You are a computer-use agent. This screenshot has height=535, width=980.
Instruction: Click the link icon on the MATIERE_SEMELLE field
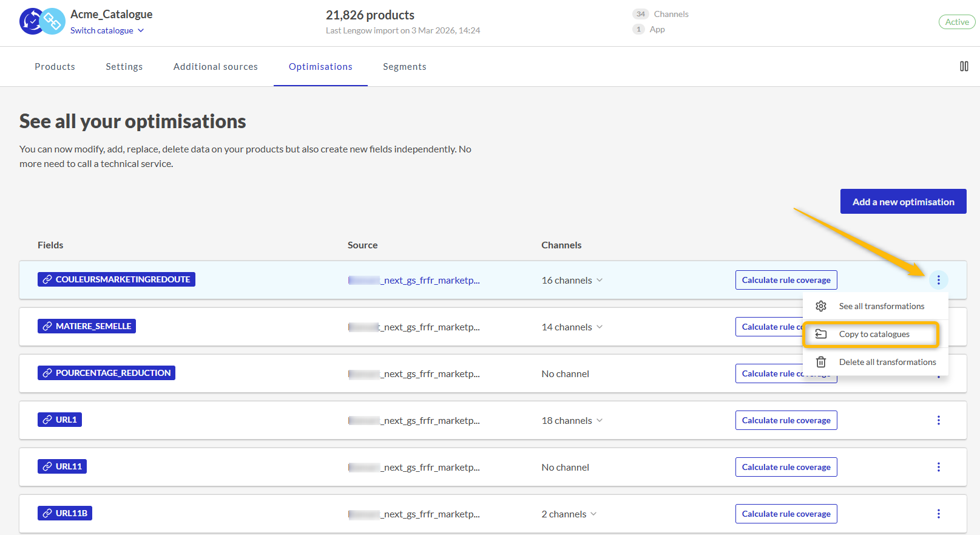(x=47, y=326)
